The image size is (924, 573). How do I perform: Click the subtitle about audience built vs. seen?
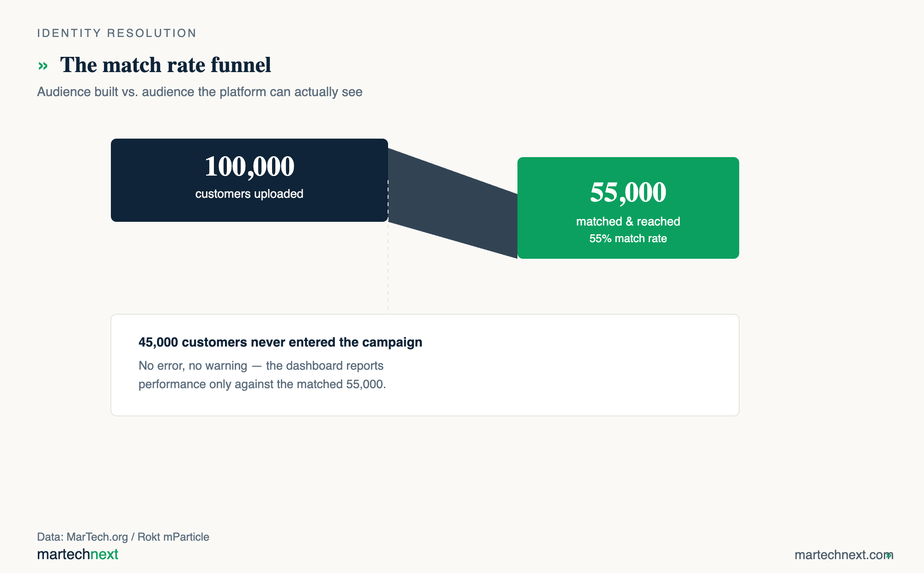200,92
